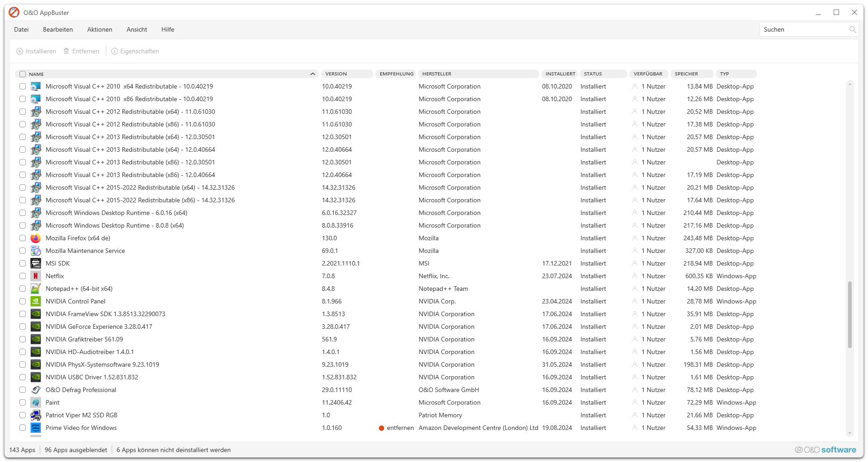Viewport: 868px width, 462px height.
Task: Click the Visual C++ 2010 x86 Redistributable icon
Action: point(36,99)
